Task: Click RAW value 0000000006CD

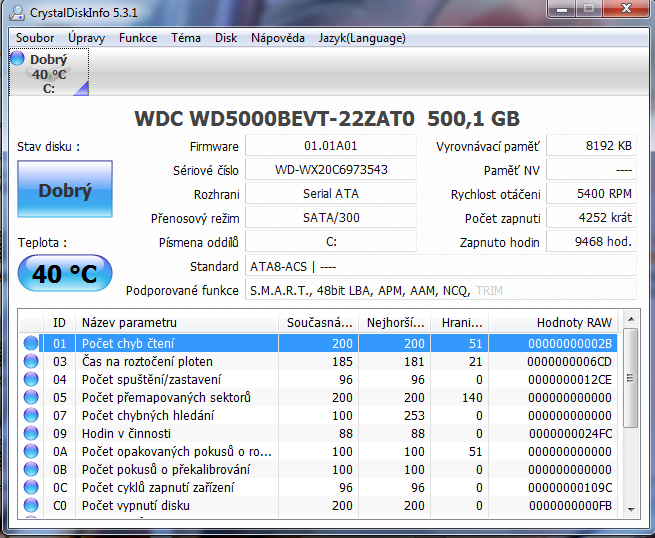Action: [569, 361]
